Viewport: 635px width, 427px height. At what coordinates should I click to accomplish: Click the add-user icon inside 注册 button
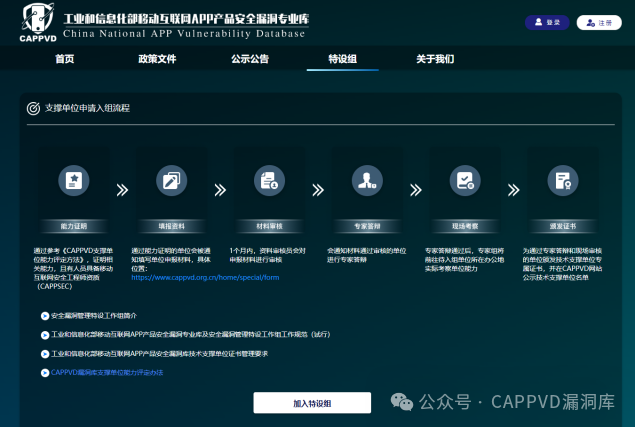(x=590, y=22)
